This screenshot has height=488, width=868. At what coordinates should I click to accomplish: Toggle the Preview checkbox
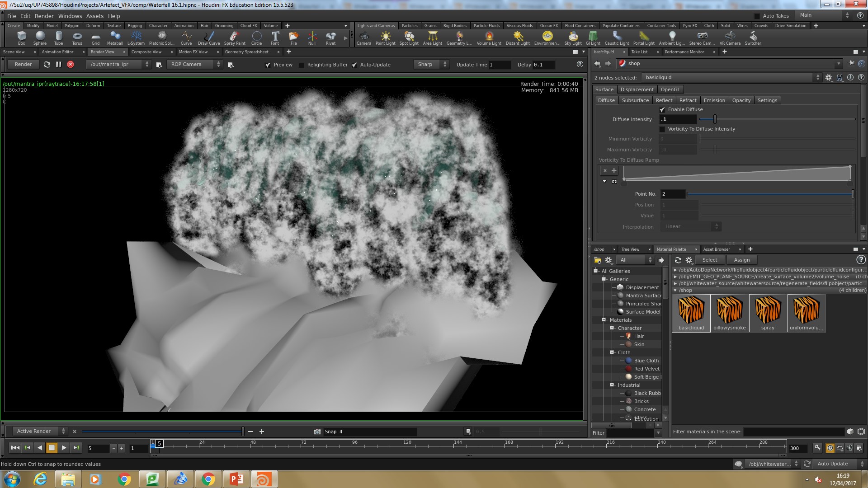click(x=268, y=65)
